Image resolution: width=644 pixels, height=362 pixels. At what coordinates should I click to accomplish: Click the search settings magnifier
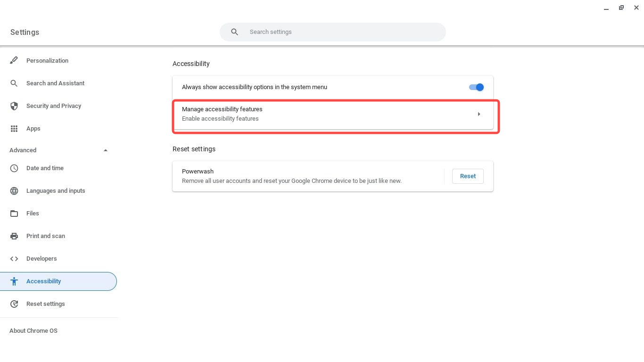[x=234, y=32]
